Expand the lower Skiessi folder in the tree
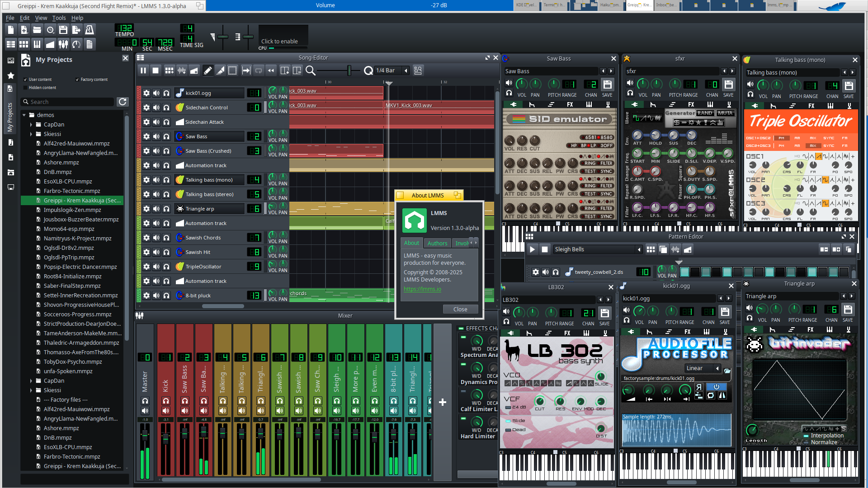 [x=31, y=390]
